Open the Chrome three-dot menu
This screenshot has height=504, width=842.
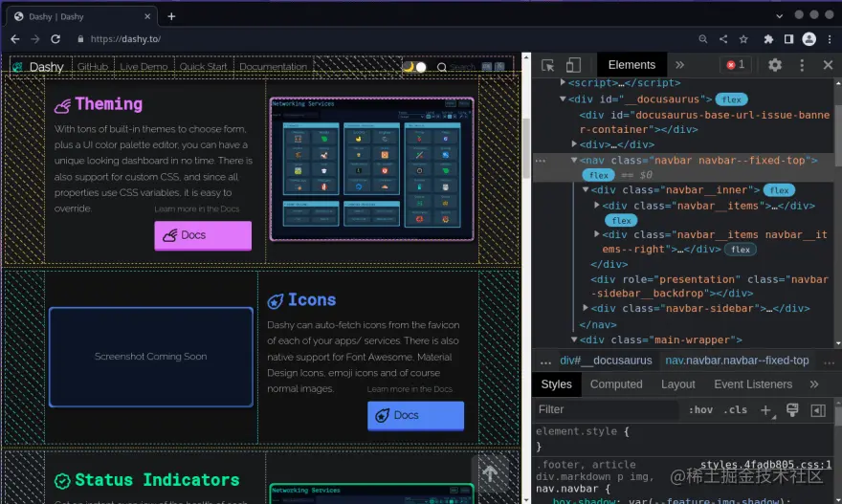click(830, 39)
